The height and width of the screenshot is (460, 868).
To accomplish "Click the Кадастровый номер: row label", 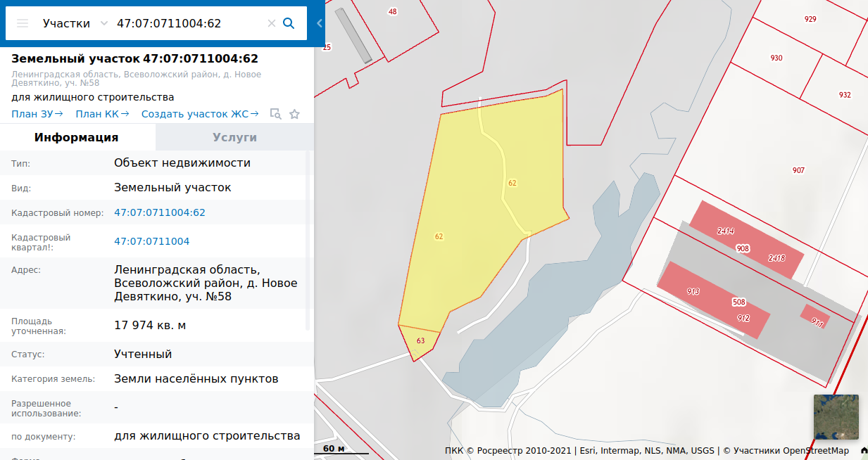I will pyautogui.click(x=58, y=212).
